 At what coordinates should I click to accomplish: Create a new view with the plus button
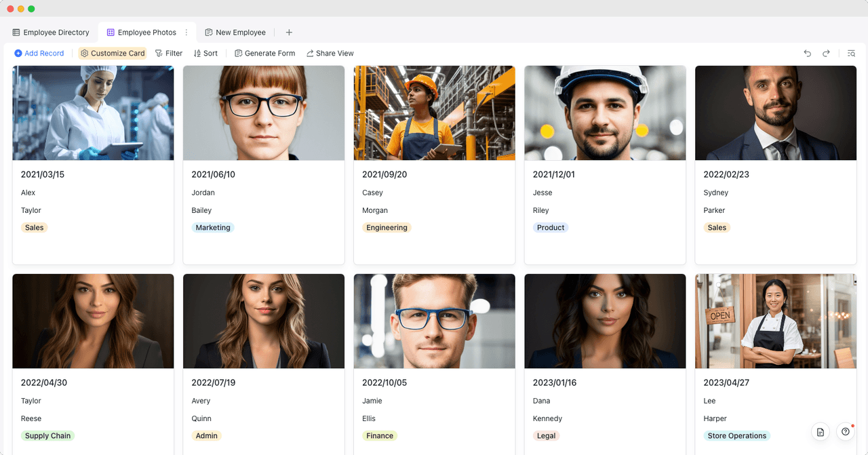tap(289, 32)
